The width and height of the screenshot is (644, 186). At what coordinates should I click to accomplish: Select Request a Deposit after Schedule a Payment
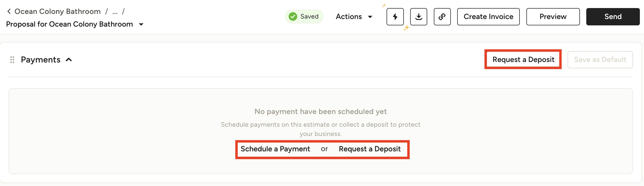click(369, 149)
